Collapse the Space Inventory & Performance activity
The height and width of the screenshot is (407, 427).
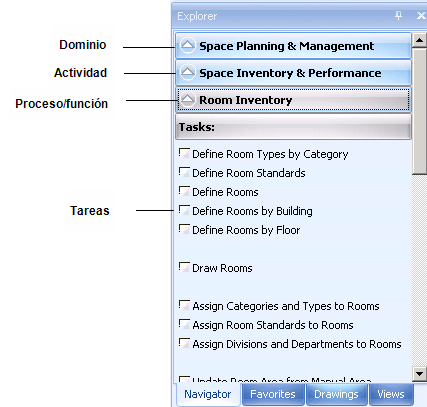tap(188, 73)
